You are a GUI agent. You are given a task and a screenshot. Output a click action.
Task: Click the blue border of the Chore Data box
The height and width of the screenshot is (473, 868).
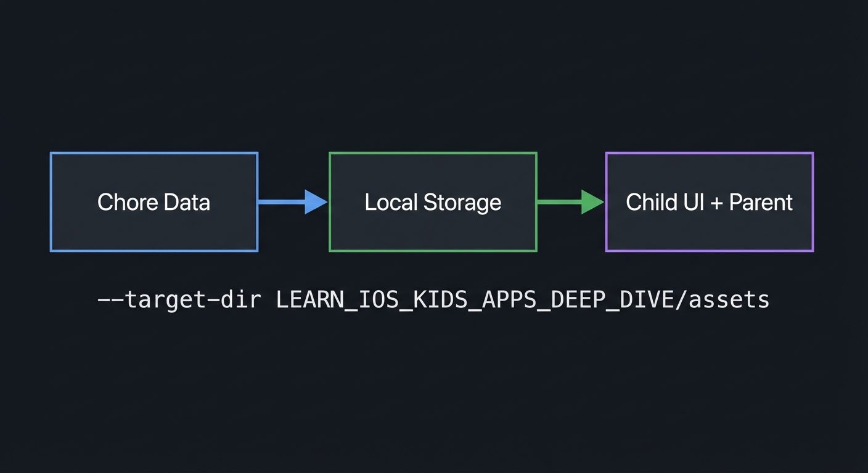tap(154, 153)
